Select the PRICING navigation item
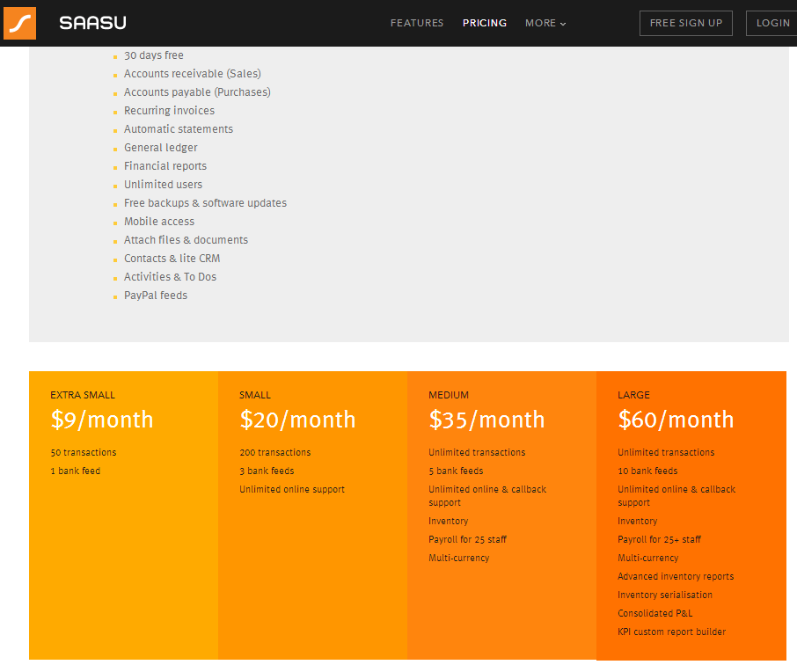This screenshot has width=797, height=672. click(x=485, y=23)
